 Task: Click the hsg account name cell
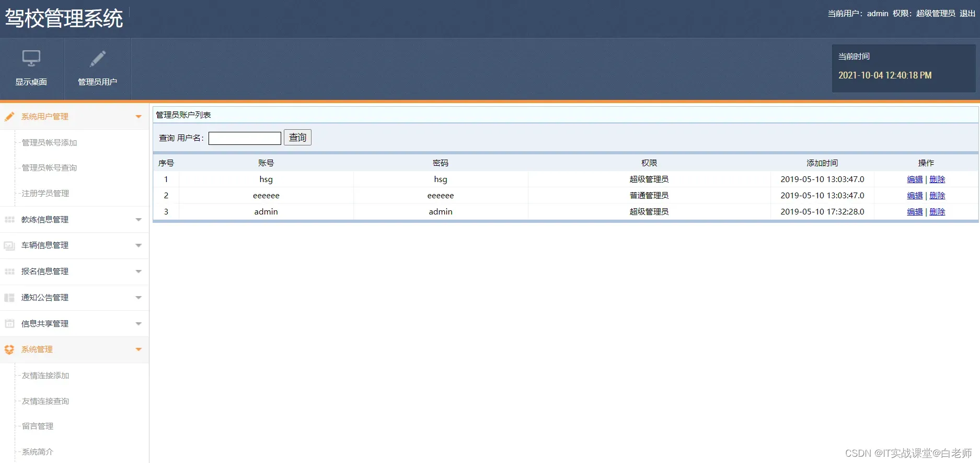point(266,179)
